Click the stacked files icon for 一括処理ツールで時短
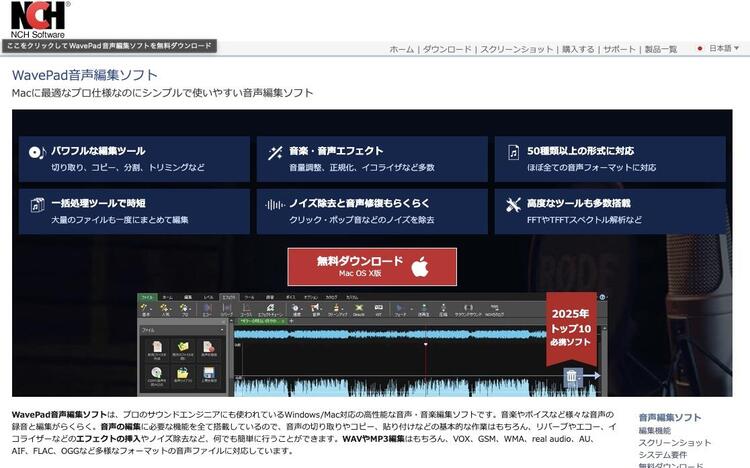Viewport: 750px width, 468px height. pyautogui.click(x=37, y=205)
